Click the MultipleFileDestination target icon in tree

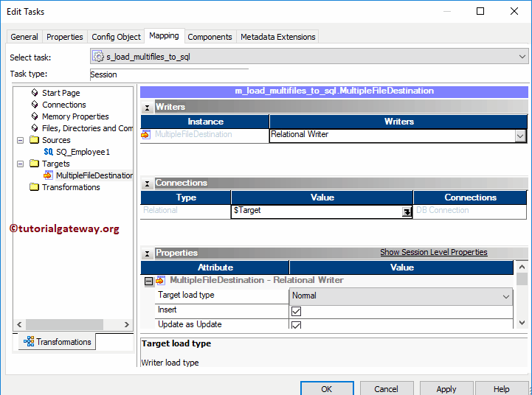pyautogui.click(x=48, y=175)
